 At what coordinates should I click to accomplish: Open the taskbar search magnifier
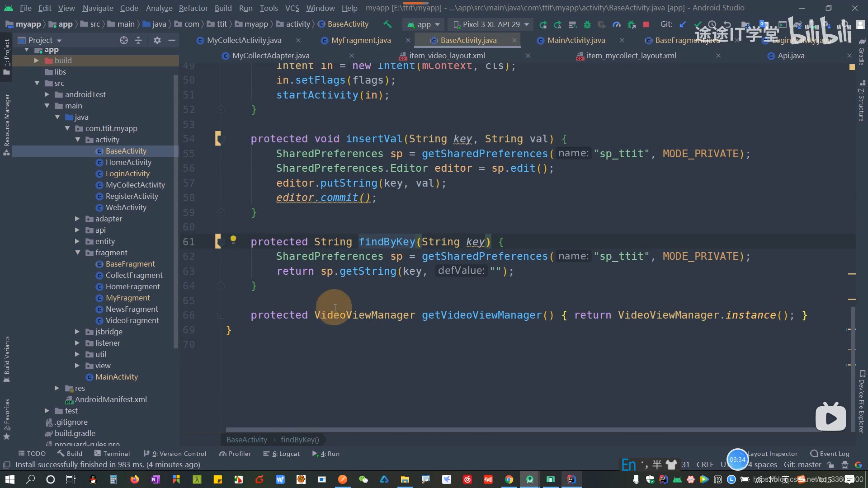click(x=30, y=479)
